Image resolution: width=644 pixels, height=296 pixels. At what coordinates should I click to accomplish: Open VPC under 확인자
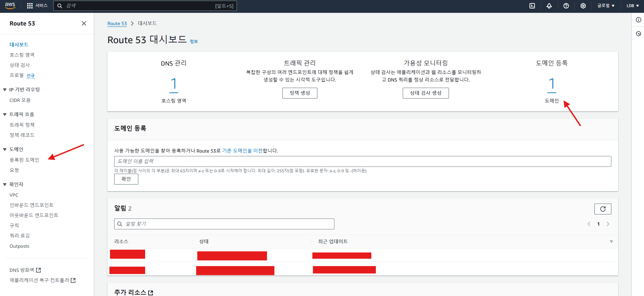coord(14,195)
